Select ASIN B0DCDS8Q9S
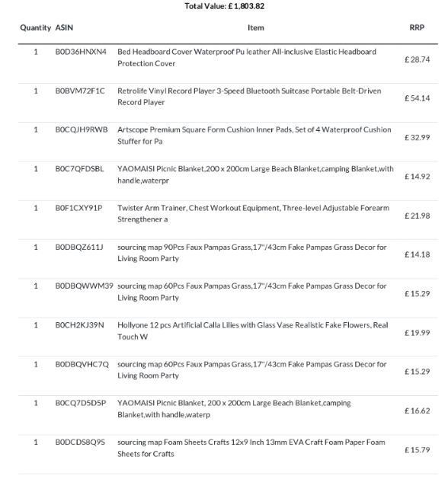Screen dimensions: 448x495 [80, 442]
